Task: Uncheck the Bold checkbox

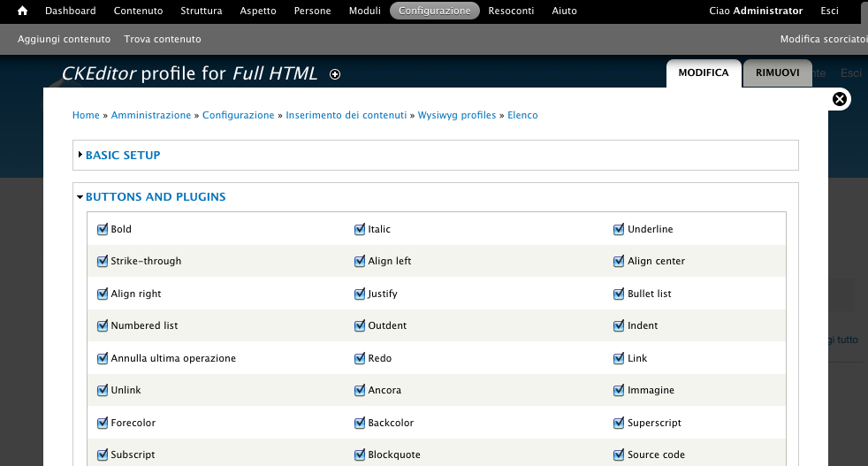Action: tap(103, 229)
